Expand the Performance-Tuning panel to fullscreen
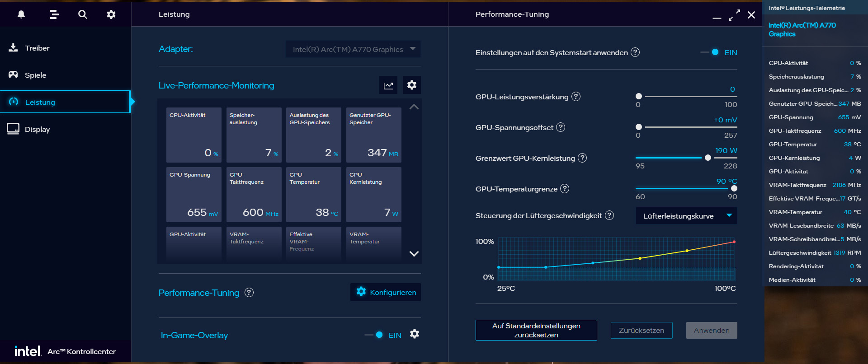Screen dimensions: 868x364 pyautogui.click(x=735, y=15)
